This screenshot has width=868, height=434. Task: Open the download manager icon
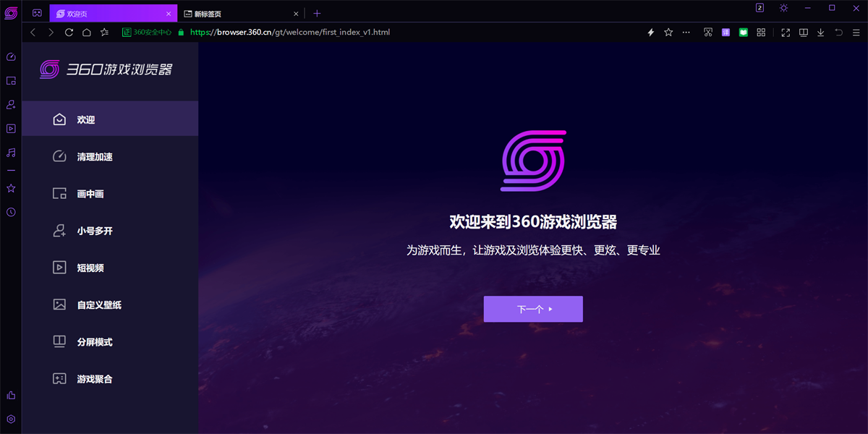(x=820, y=32)
